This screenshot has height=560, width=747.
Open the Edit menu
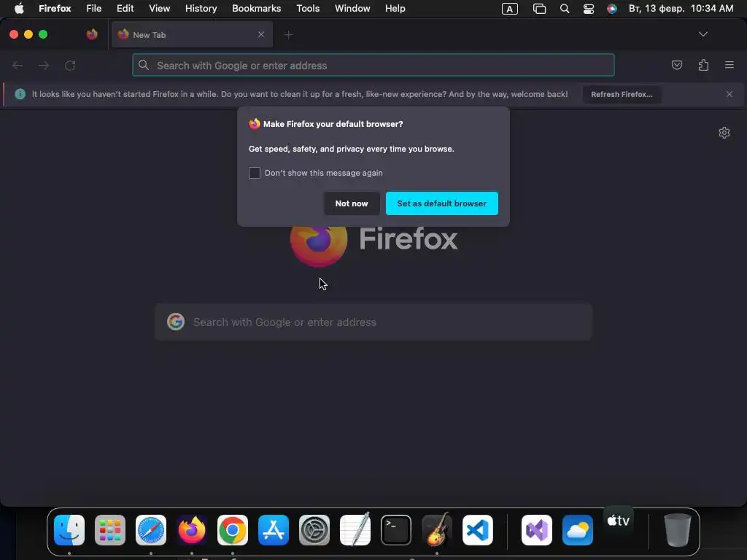click(x=125, y=9)
